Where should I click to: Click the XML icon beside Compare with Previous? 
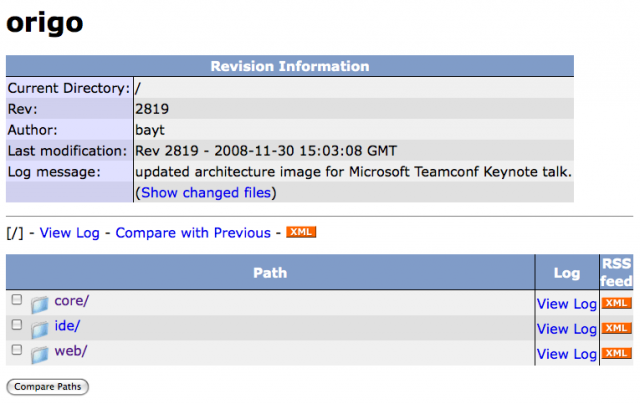tap(301, 232)
